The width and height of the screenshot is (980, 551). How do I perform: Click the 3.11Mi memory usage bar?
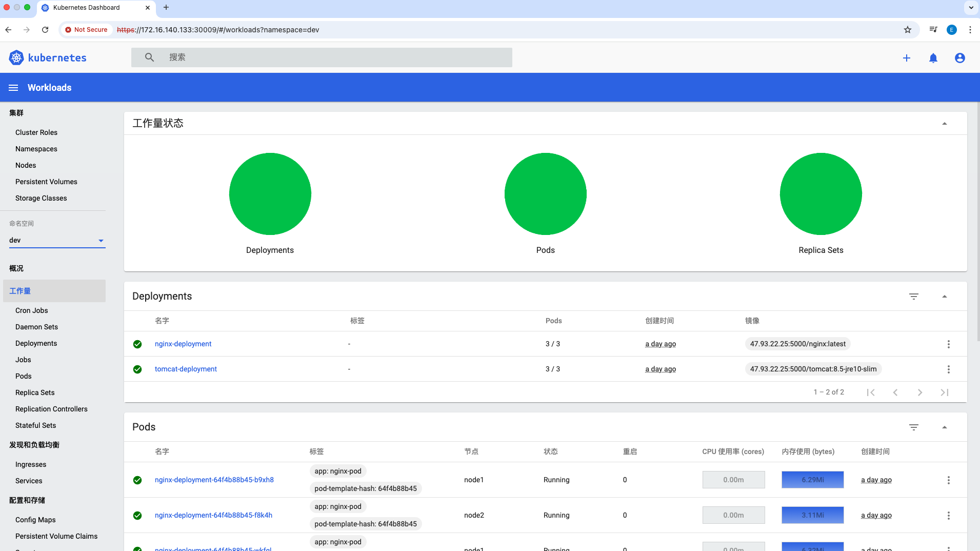click(x=813, y=516)
